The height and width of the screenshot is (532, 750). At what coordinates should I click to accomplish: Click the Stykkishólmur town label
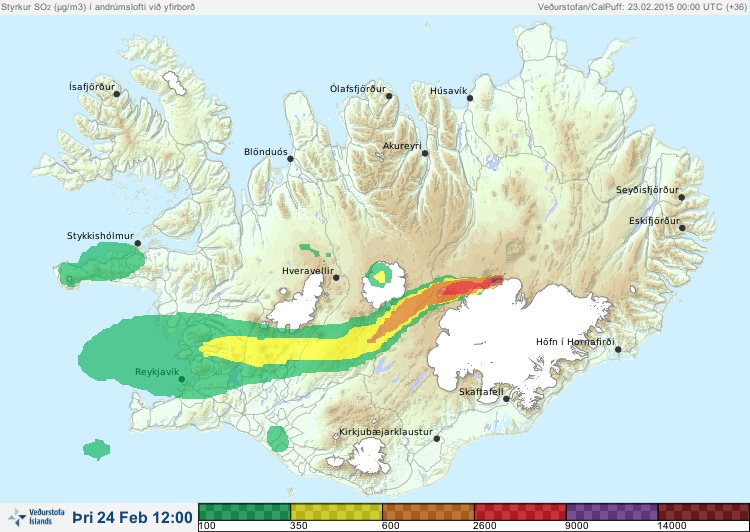click(x=100, y=236)
